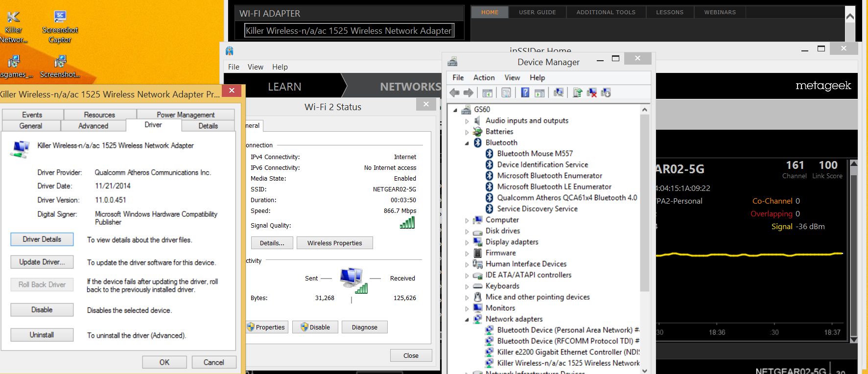This screenshot has height=374, width=868.
Task: Switch to the Resources tab
Action: click(x=99, y=115)
